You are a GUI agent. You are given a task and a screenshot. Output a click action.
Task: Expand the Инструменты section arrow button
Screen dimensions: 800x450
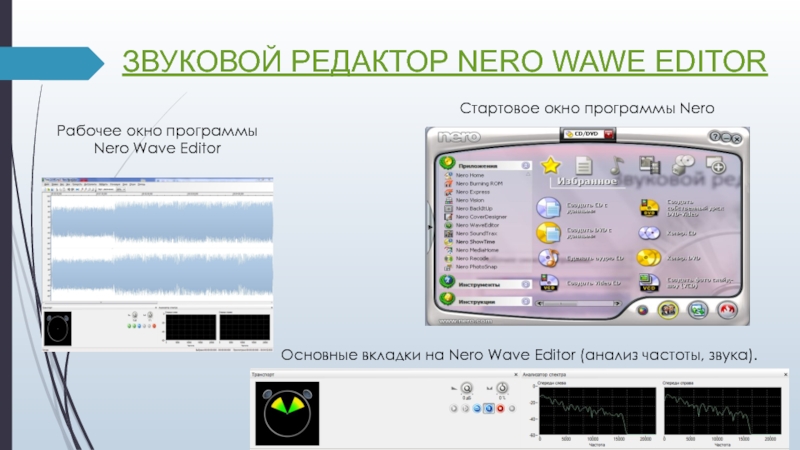[525, 284]
